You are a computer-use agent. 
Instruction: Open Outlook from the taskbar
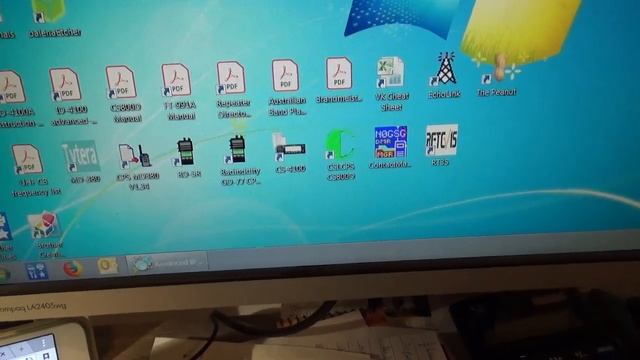[107, 266]
